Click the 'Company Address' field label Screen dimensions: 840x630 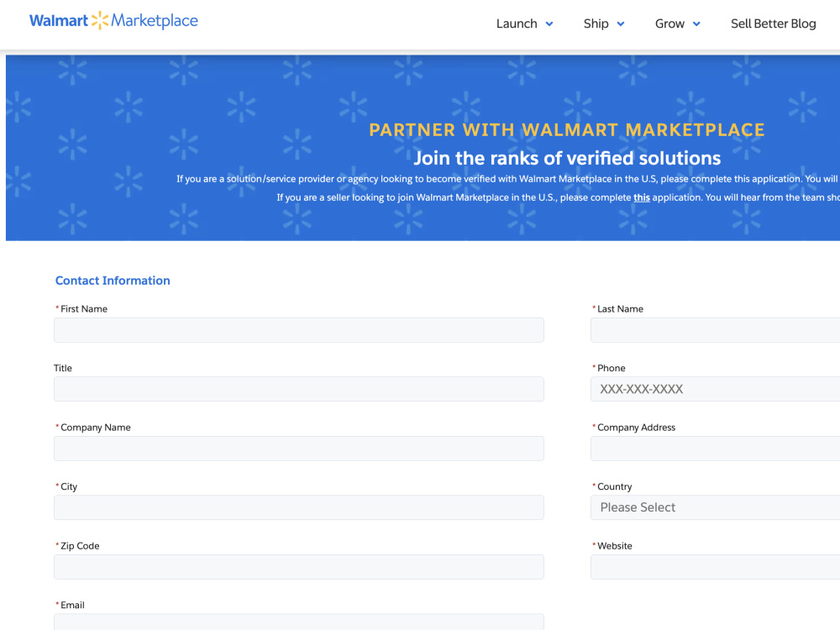[636, 428]
